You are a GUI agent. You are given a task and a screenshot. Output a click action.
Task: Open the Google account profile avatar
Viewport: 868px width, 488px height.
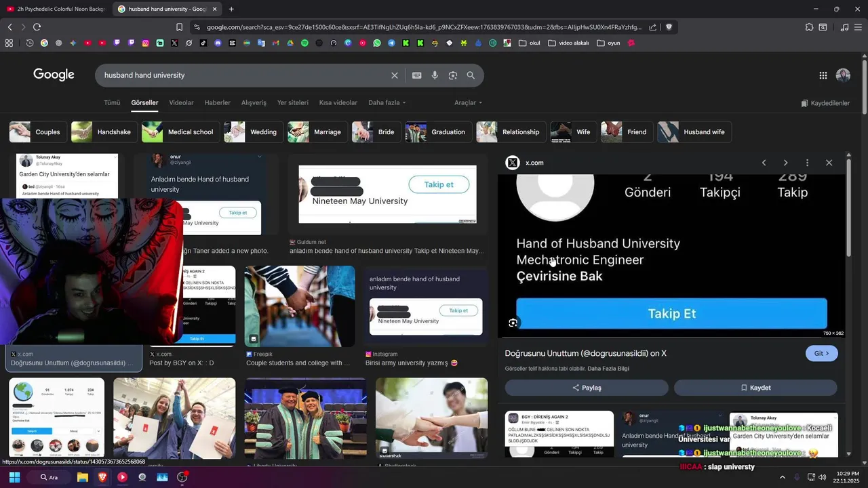(843, 75)
